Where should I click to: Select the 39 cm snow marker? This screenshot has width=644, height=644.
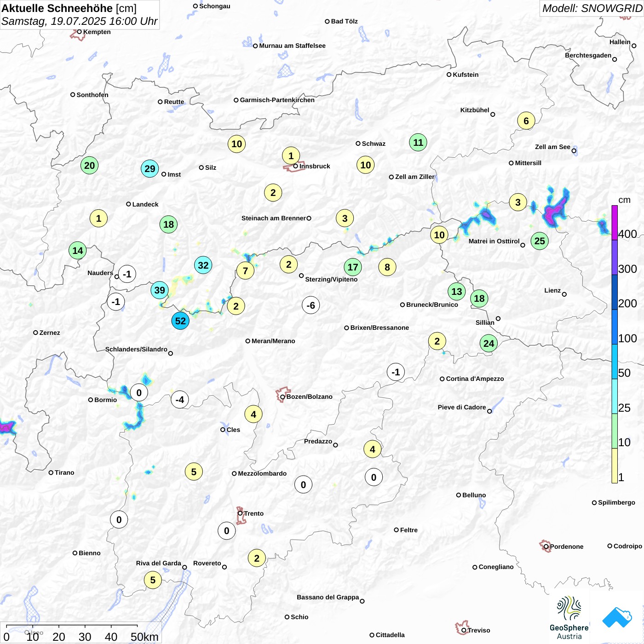160,290
